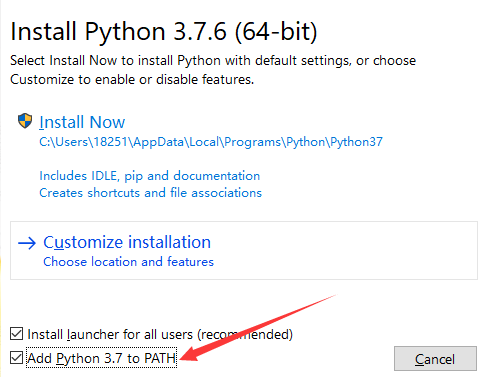Click the 'Install Python 3.7.6 (64-bit)' title
This screenshot has height=377, width=488.
[x=164, y=32]
